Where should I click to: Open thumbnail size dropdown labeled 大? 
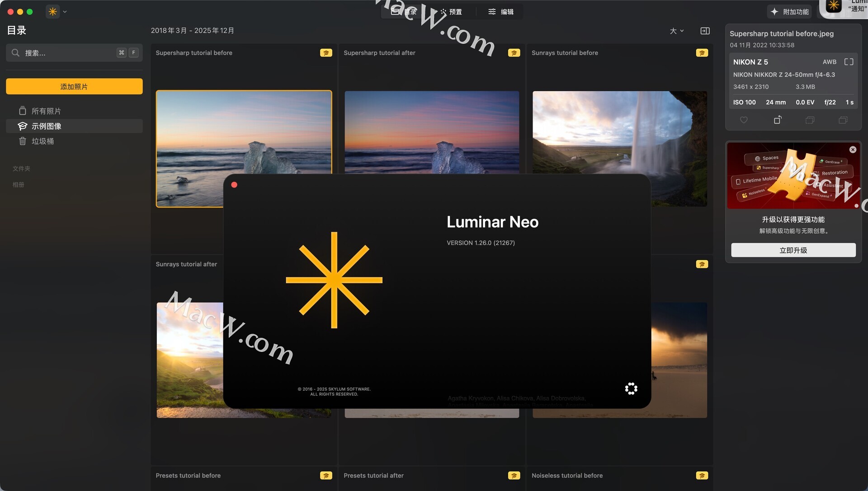pos(676,31)
